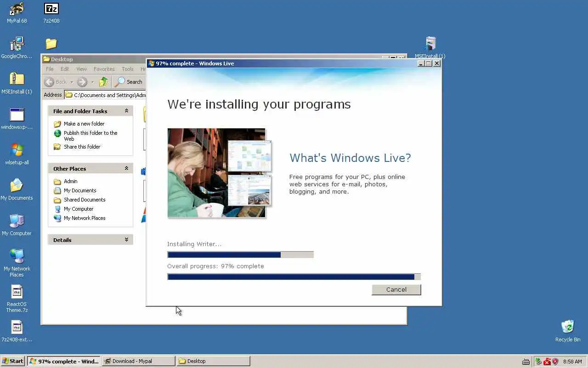The image size is (588, 368).
Task: Collapse the Other Places panel
Action: point(126,168)
